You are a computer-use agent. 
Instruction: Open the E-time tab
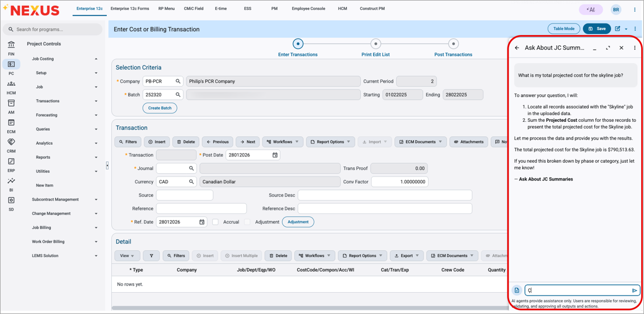point(220,8)
